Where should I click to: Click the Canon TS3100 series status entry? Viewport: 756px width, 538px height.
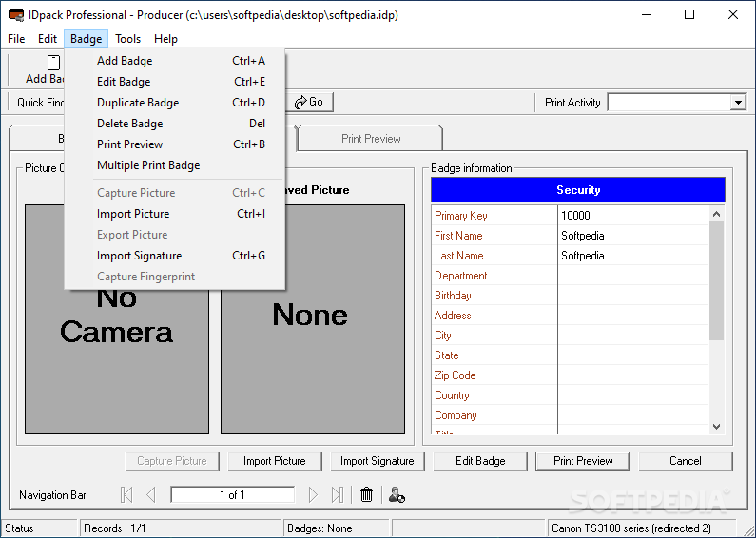coord(631,528)
